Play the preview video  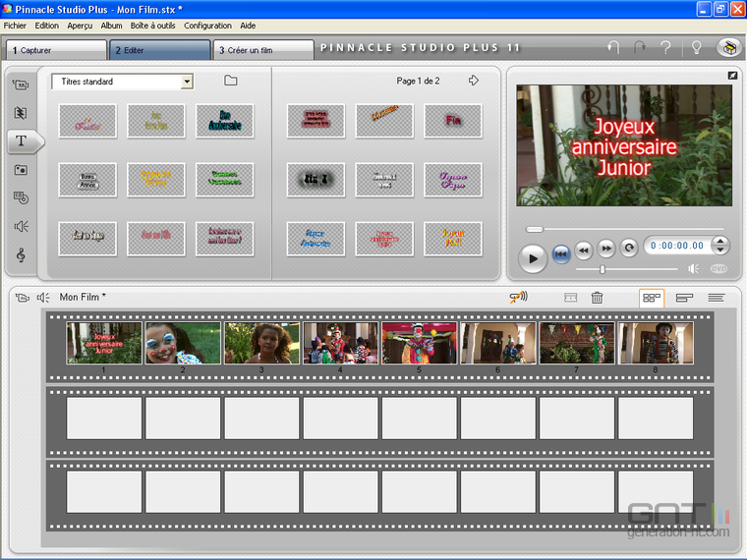[532, 258]
